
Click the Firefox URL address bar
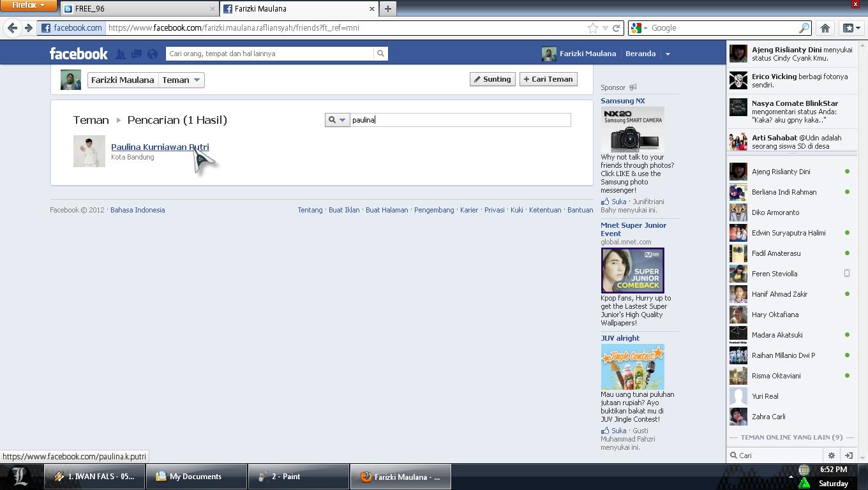click(x=345, y=28)
